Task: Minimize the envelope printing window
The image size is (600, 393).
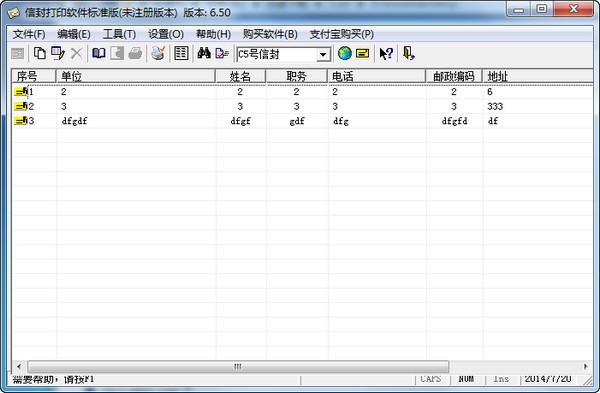Action: tap(519, 10)
